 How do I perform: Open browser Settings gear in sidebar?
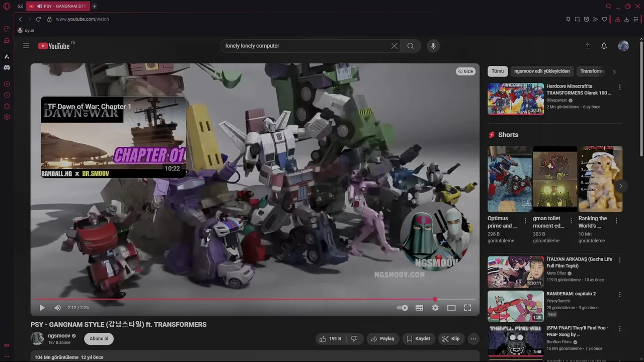point(7,117)
